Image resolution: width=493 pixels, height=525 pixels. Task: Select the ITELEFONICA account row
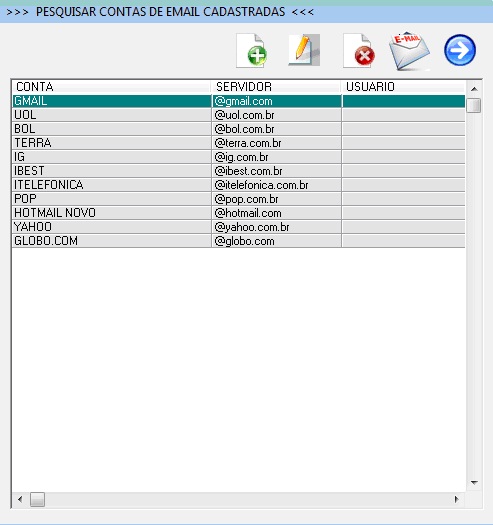[238, 185]
